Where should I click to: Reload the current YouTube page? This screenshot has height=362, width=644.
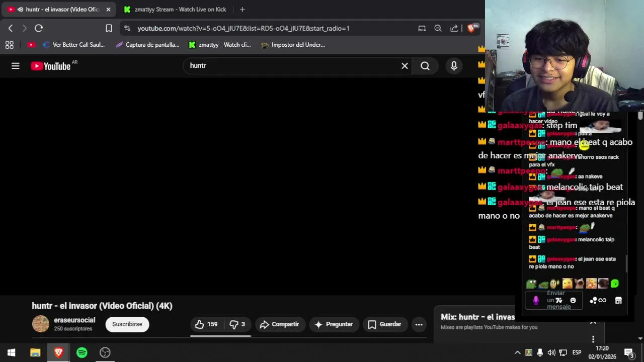point(39,29)
